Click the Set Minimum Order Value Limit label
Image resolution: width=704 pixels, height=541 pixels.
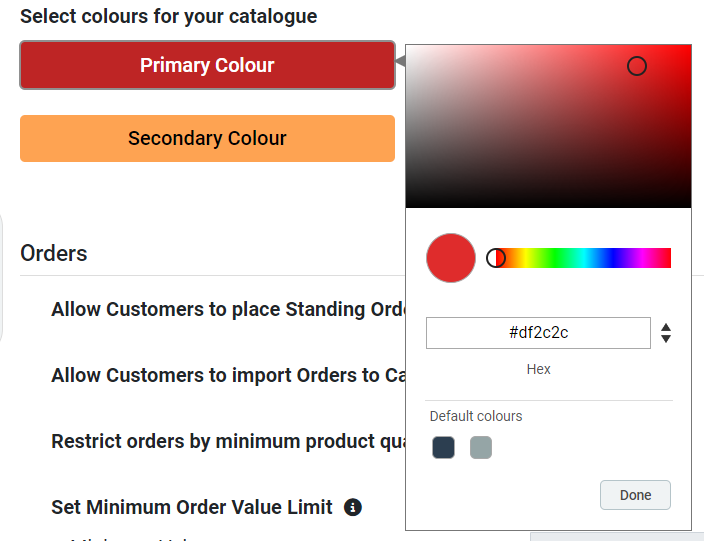tap(192, 507)
